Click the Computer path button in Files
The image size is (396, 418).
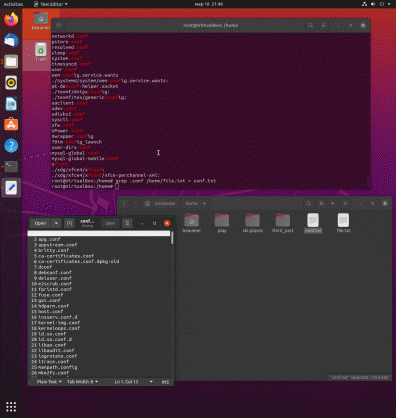[x=161, y=203]
